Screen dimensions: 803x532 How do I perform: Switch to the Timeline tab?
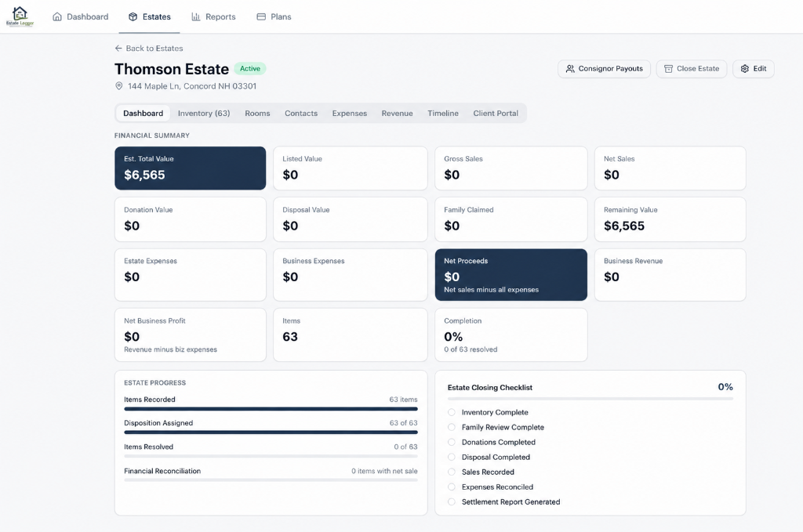pos(443,113)
